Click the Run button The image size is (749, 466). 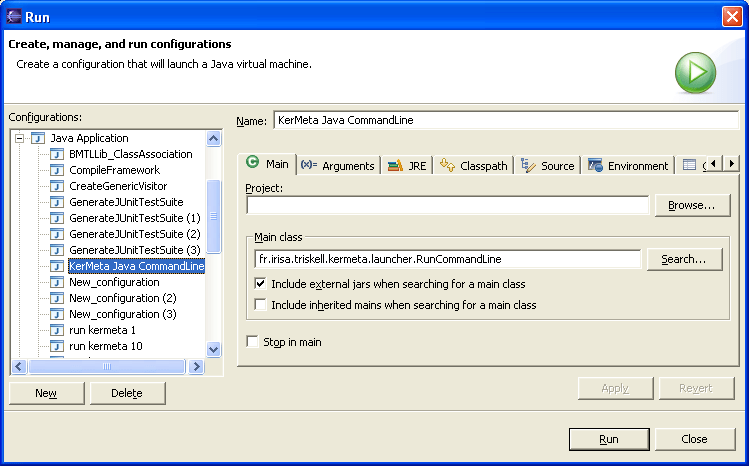point(609,439)
